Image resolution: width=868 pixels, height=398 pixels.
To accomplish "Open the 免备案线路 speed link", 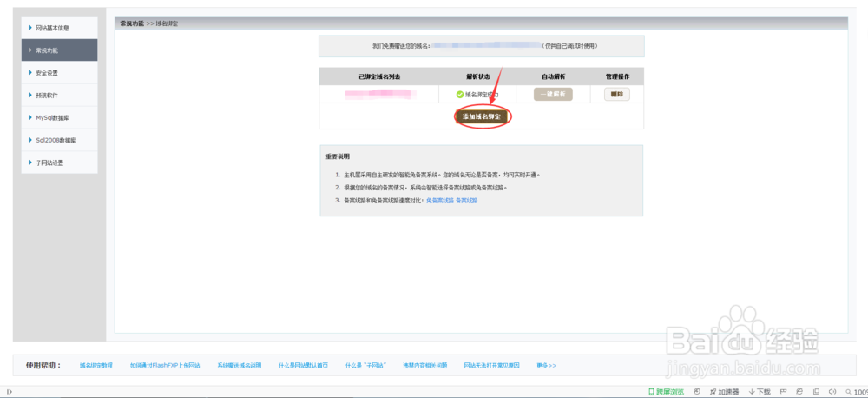I will coord(439,201).
